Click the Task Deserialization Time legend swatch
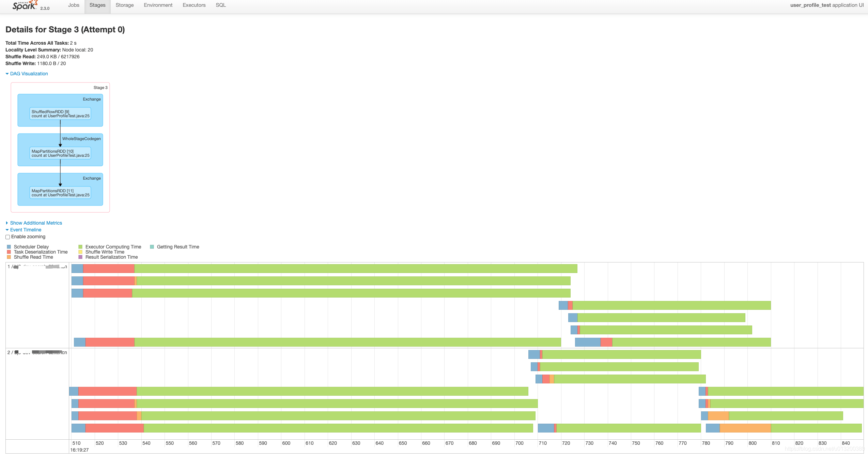This screenshot has width=868, height=455. point(9,252)
